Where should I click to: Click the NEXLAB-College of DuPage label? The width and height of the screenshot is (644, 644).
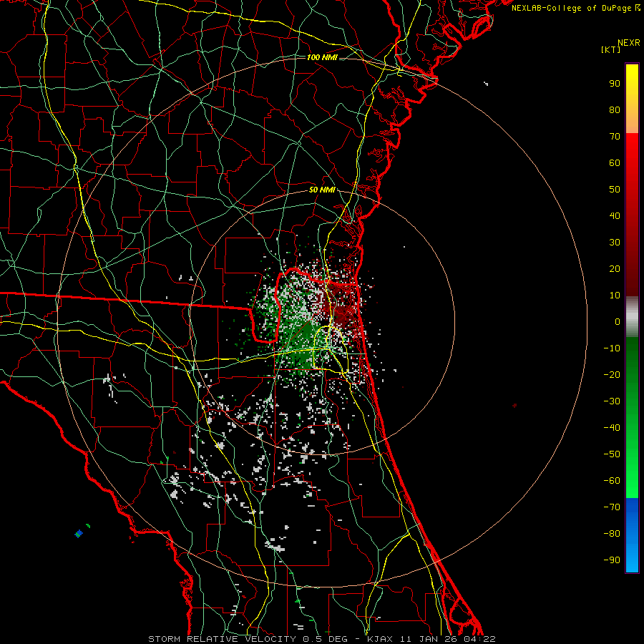pyautogui.click(x=575, y=8)
